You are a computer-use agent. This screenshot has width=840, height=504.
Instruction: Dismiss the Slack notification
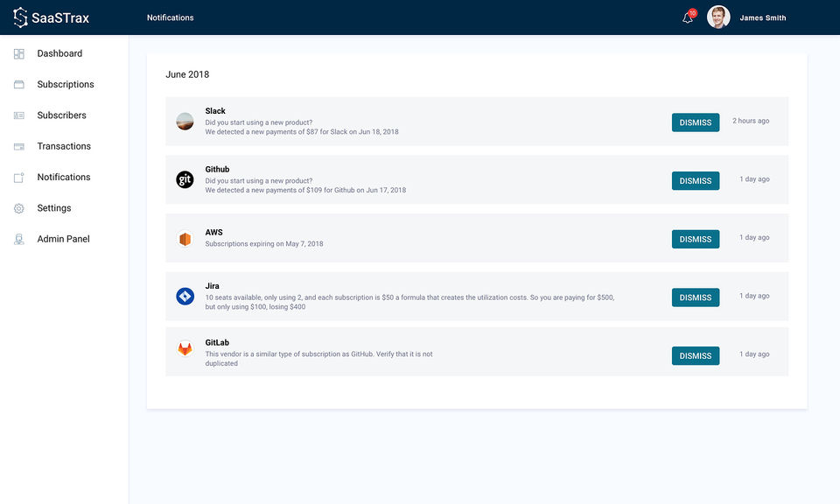tap(696, 122)
